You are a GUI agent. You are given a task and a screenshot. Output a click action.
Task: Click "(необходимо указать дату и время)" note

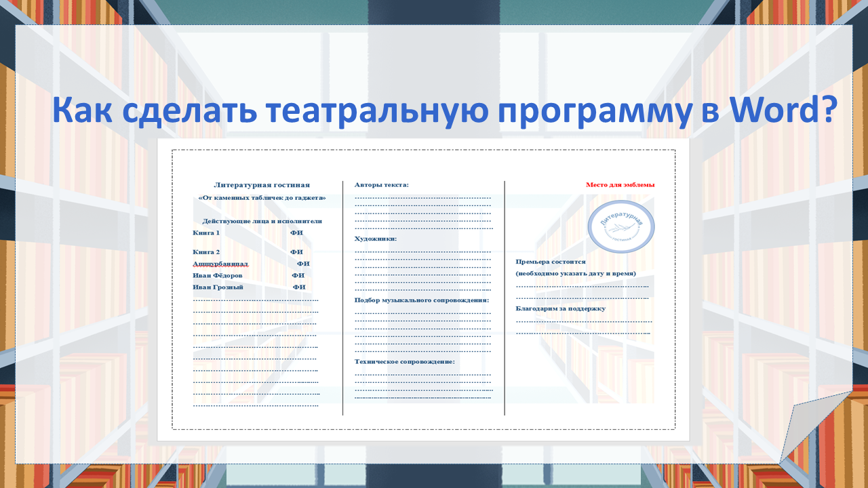tap(576, 273)
